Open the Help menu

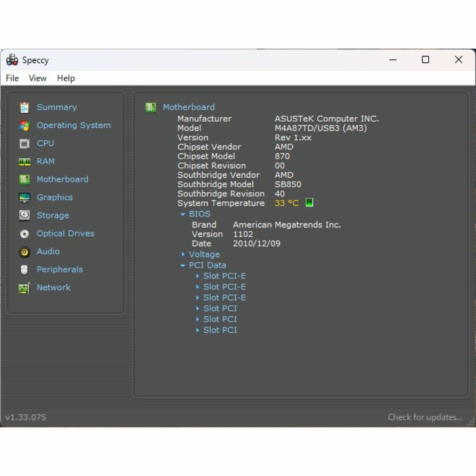pos(66,78)
